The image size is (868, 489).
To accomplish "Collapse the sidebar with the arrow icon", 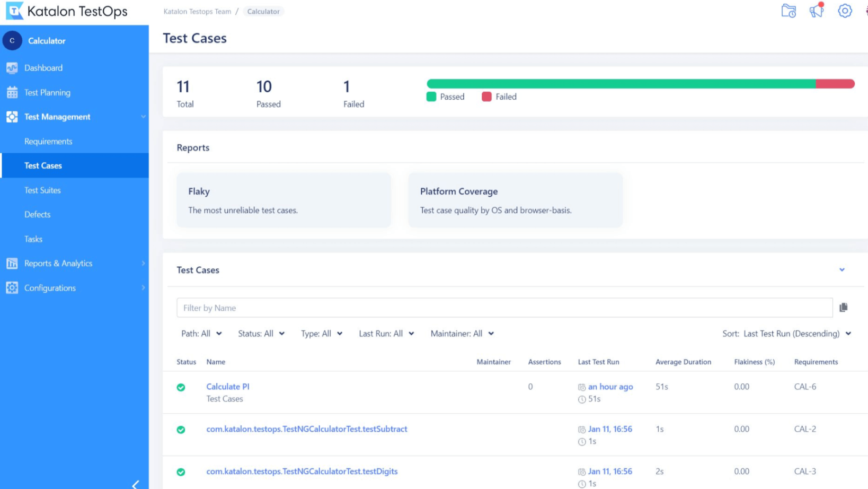I will (x=136, y=484).
